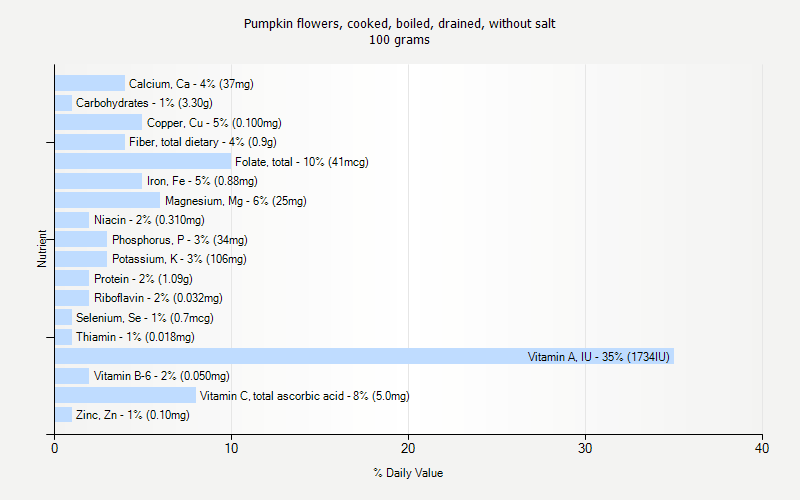The image size is (800, 500).
Task: Click the Vitamin A, IU bar
Action: pos(300,356)
